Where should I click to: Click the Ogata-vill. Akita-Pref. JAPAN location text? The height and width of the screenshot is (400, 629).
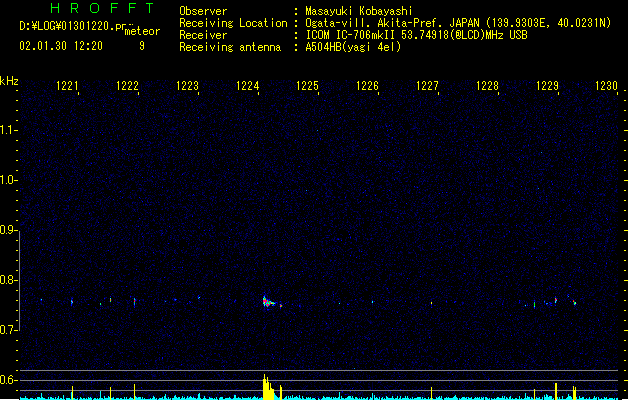click(x=392, y=23)
